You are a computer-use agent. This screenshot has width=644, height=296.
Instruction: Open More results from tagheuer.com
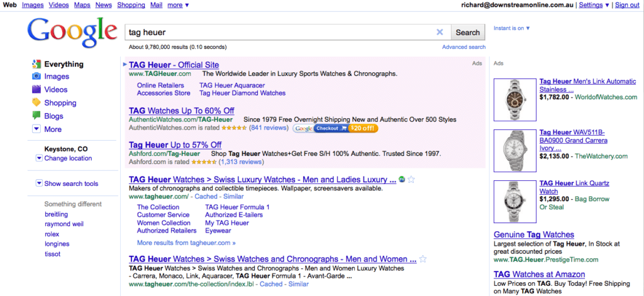pos(186,243)
